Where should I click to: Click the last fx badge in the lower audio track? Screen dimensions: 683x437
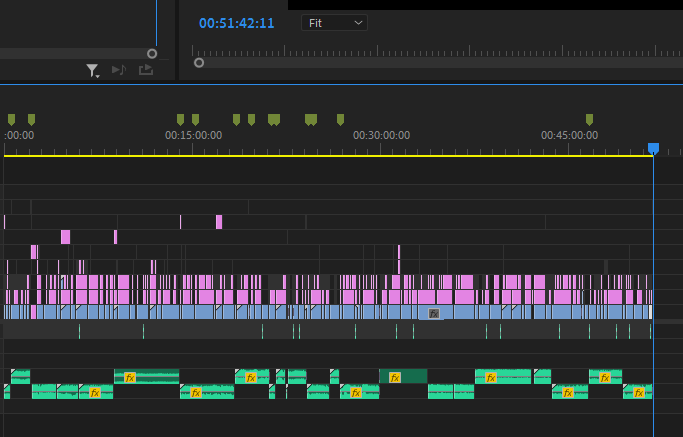click(x=639, y=393)
